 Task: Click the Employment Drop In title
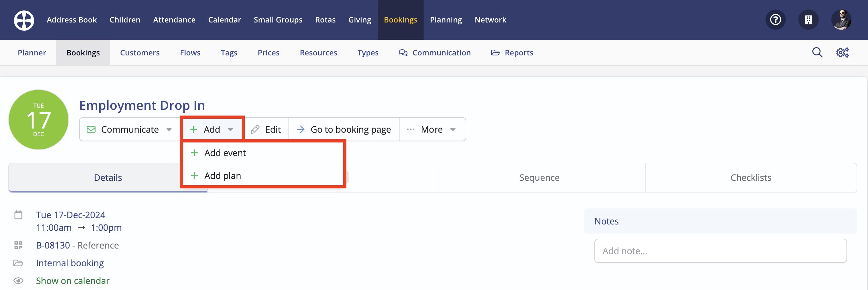tap(142, 105)
